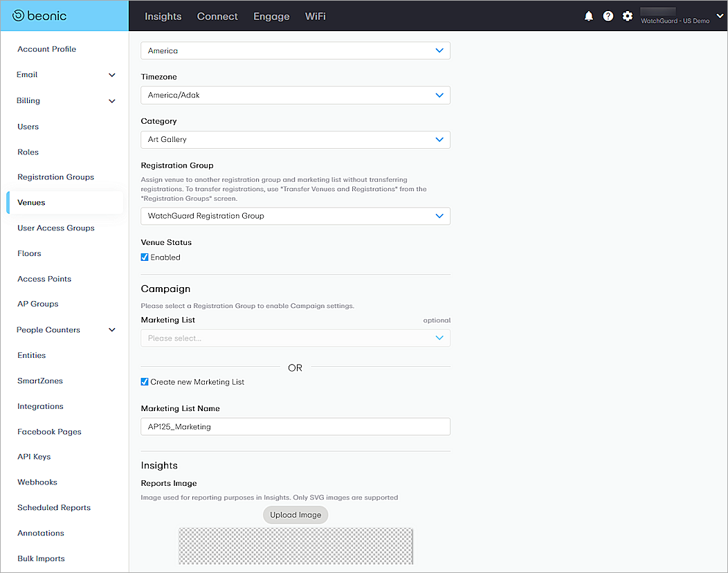The width and height of the screenshot is (728, 573).
Task: Open the Engage menu item
Action: pos(271,16)
